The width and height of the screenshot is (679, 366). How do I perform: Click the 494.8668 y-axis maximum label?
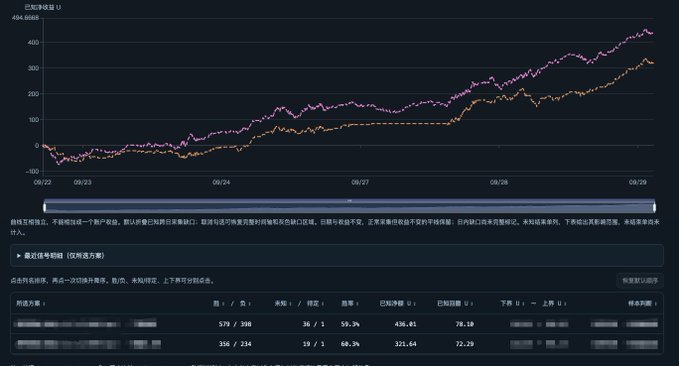pos(26,18)
